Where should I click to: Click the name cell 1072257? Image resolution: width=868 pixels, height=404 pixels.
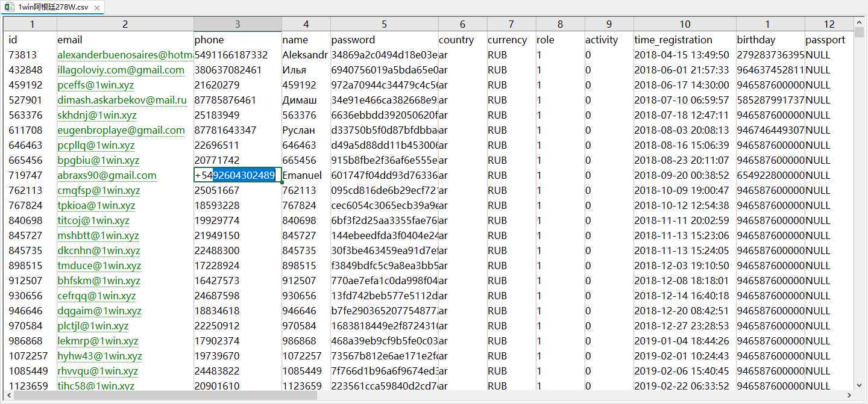306,356
